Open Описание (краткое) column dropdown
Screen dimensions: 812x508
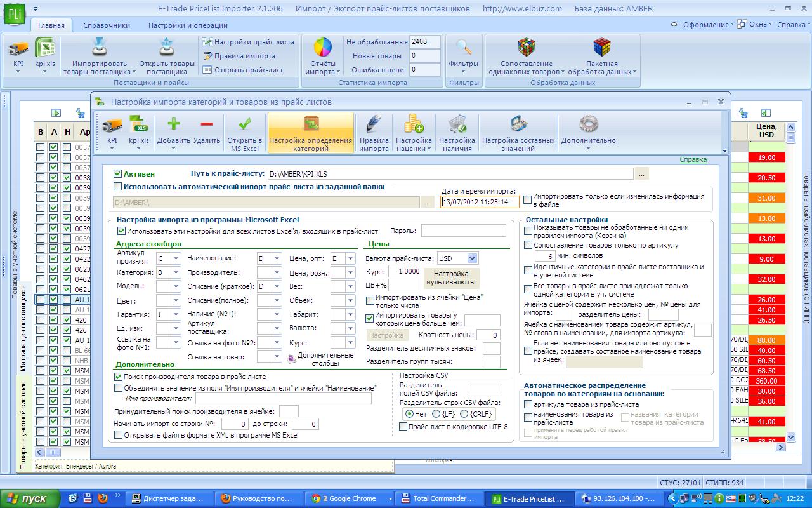tap(277, 286)
